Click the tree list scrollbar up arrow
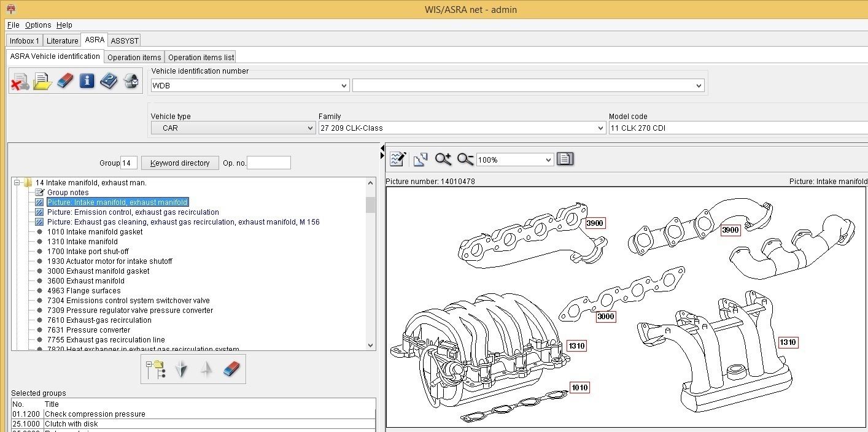868x432 pixels. 370,183
